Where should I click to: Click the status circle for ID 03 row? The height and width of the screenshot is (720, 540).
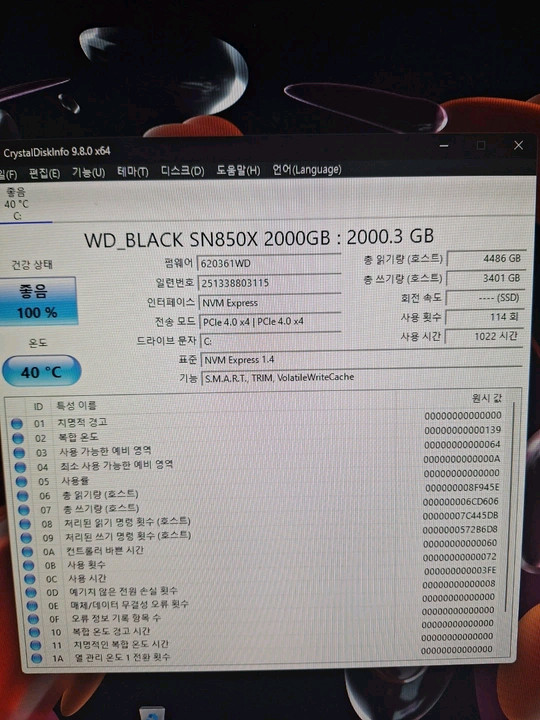pyautogui.click(x=19, y=453)
